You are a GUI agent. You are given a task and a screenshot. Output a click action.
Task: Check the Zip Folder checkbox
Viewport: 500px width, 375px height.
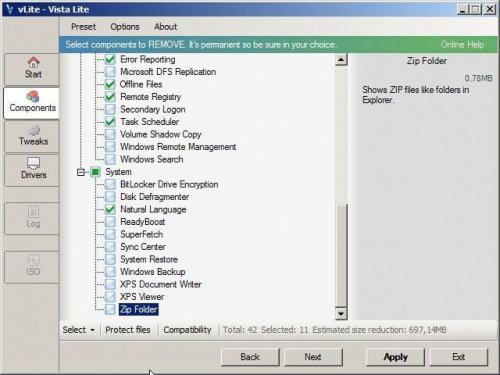(x=110, y=309)
